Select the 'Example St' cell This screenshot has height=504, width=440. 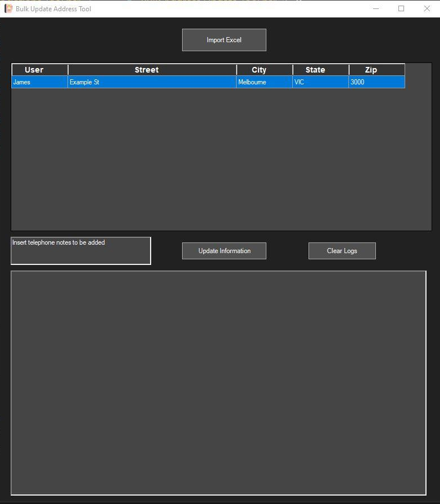[x=152, y=82]
